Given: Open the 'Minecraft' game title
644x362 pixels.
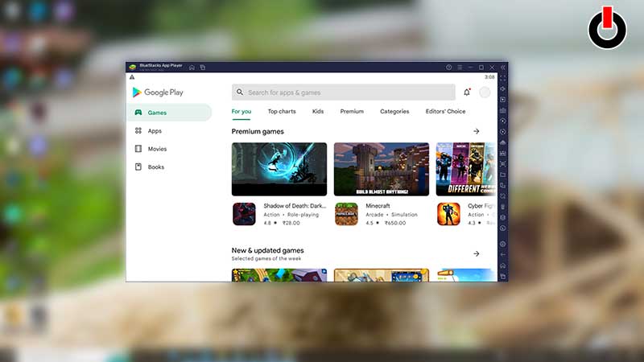Looking at the screenshot, I should [378, 206].
